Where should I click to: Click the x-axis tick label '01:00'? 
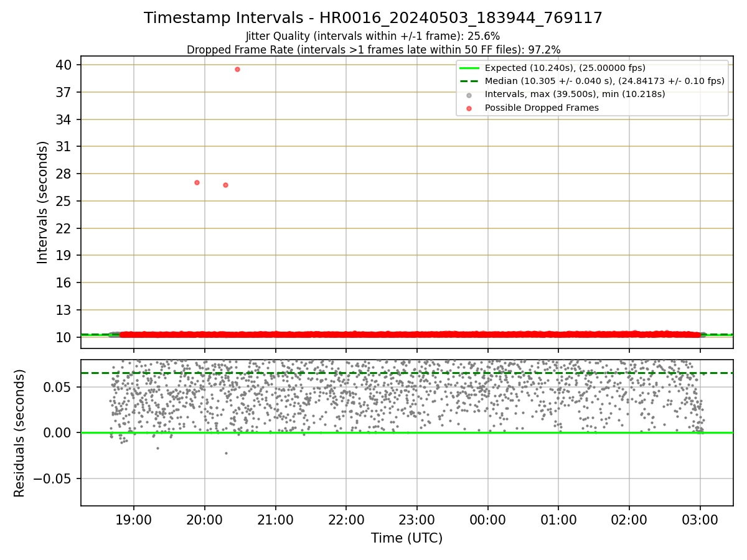[558, 520]
